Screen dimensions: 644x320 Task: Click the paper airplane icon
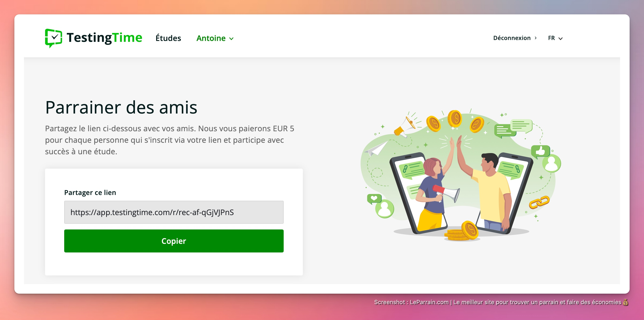click(376, 148)
